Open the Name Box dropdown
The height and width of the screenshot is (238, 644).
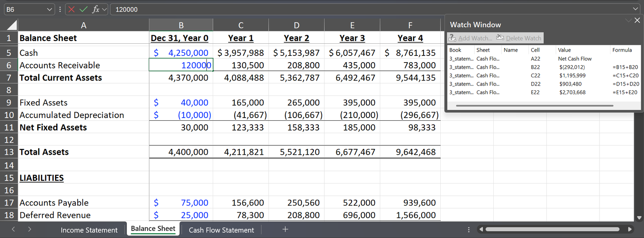pos(50,9)
